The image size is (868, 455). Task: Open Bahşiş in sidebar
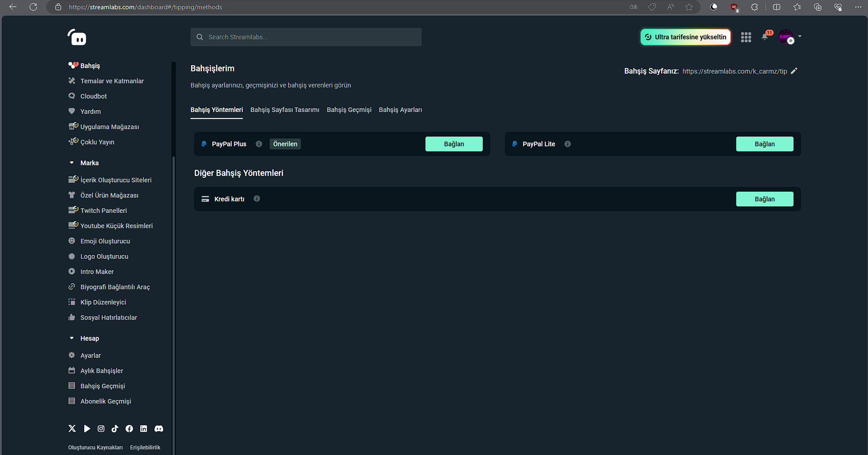90,66
